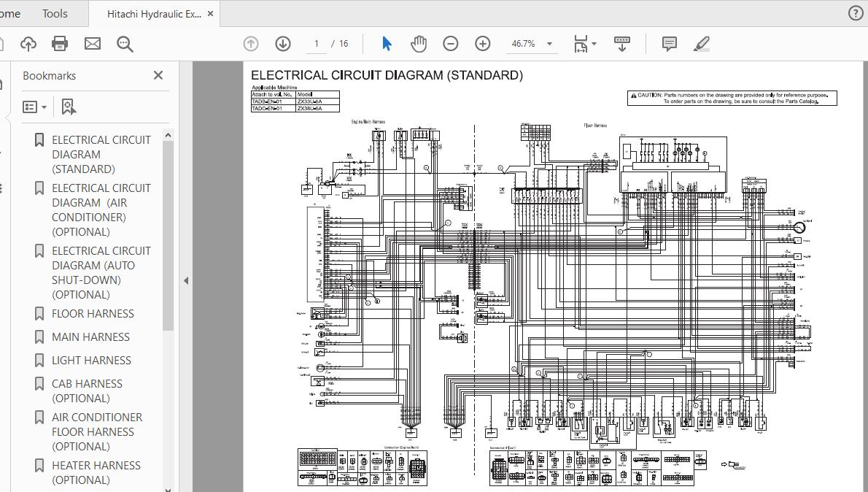Click the upload to cloud icon

tap(28, 44)
